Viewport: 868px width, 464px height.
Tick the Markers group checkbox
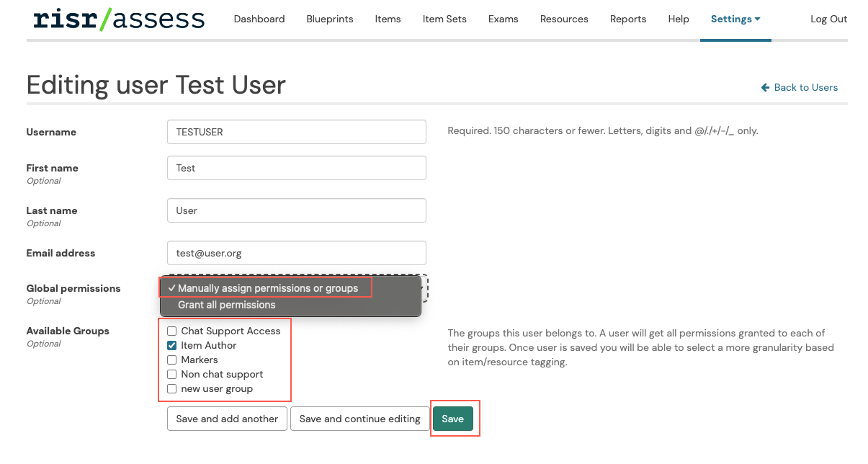pos(172,360)
